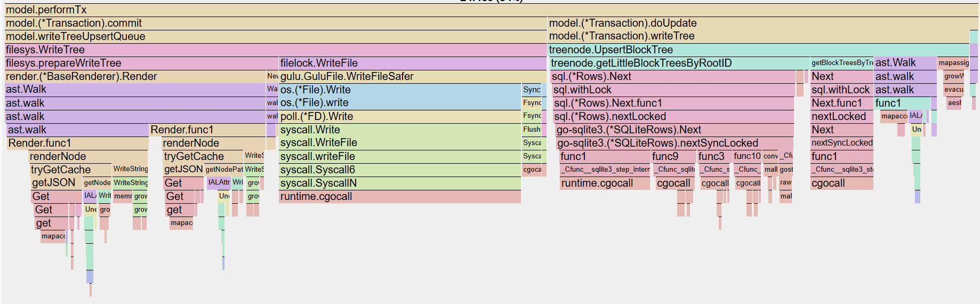Select the treenode.UpsertBlockTree frame
The height and width of the screenshot is (304, 980).
point(759,50)
